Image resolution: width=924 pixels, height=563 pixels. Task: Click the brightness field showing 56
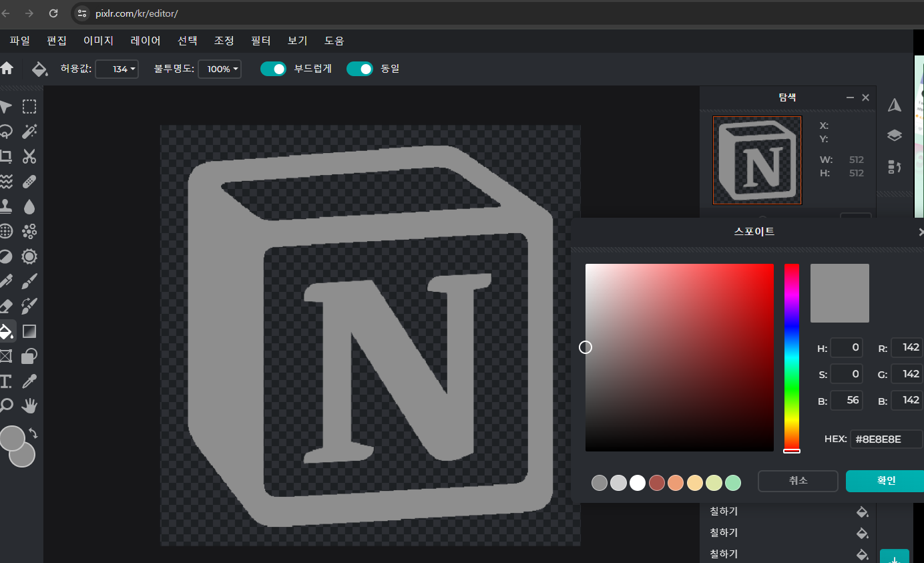coord(847,400)
